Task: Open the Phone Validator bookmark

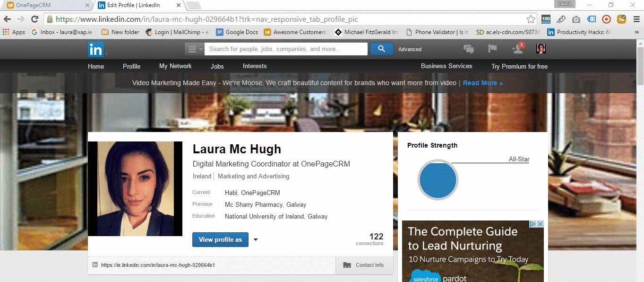Action: pyautogui.click(x=437, y=32)
